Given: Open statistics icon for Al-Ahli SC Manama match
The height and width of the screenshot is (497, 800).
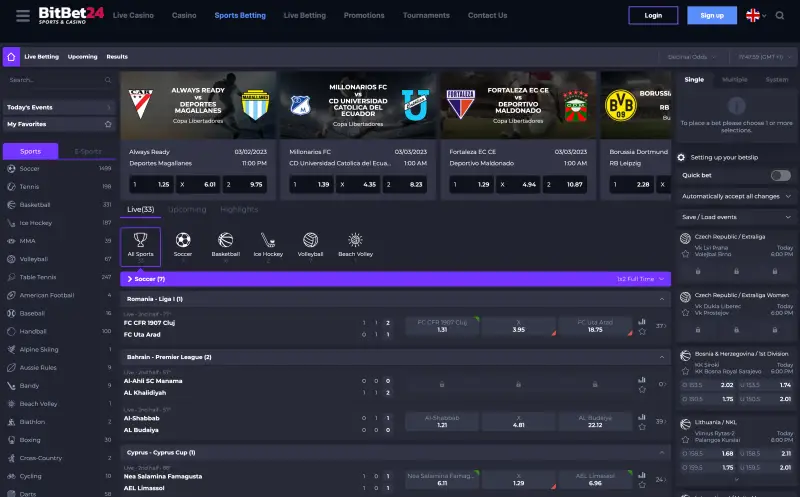Looking at the screenshot, I should (x=642, y=380).
